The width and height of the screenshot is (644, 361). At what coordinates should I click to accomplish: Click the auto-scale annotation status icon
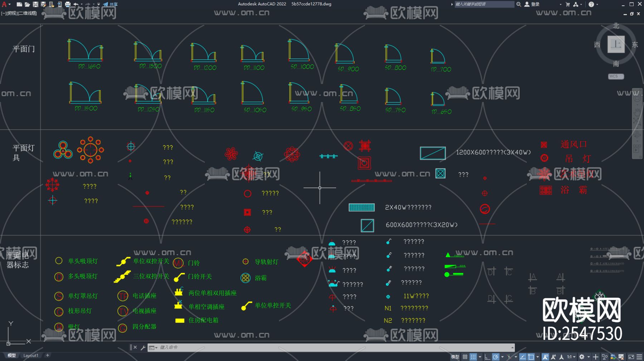tap(553, 357)
